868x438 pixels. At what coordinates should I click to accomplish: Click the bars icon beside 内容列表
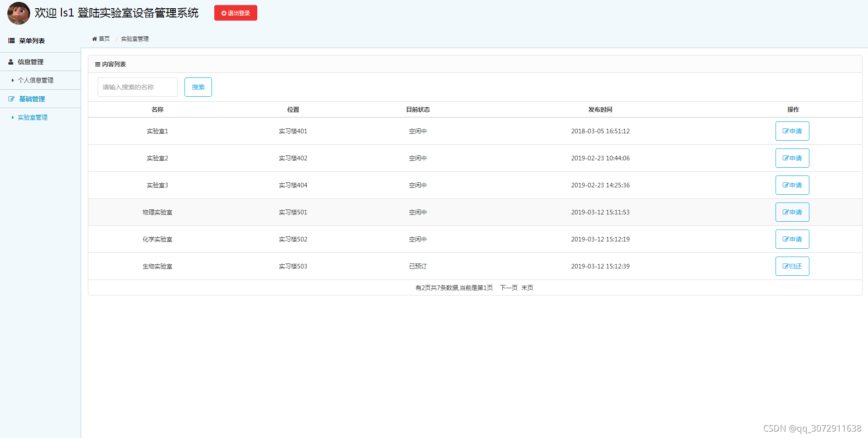tap(98, 64)
